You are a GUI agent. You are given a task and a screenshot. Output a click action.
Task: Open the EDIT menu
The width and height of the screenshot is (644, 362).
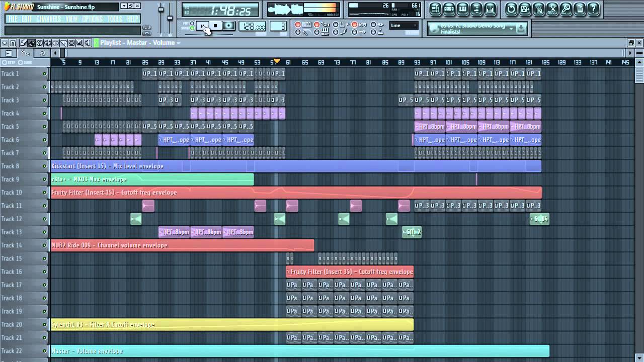(x=27, y=19)
